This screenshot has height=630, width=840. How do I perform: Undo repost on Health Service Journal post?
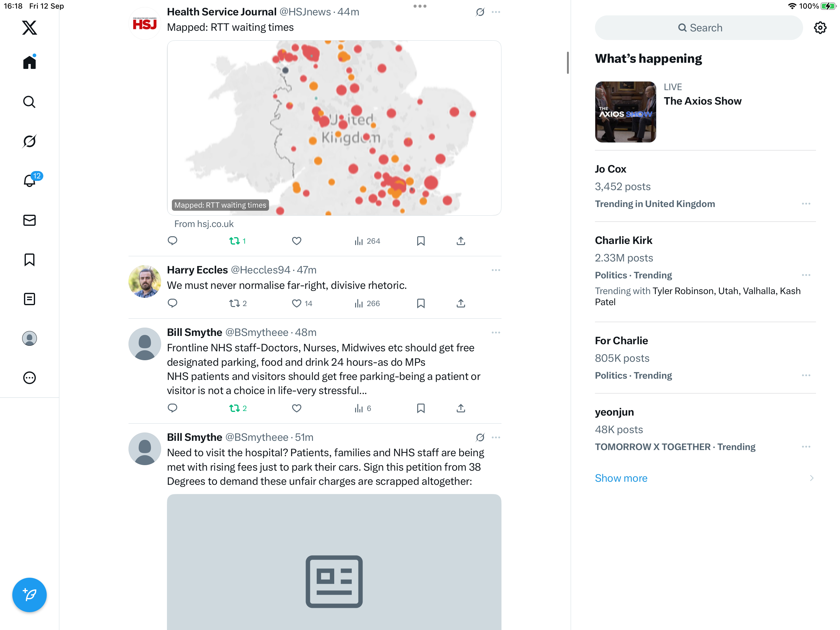tap(234, 241)
